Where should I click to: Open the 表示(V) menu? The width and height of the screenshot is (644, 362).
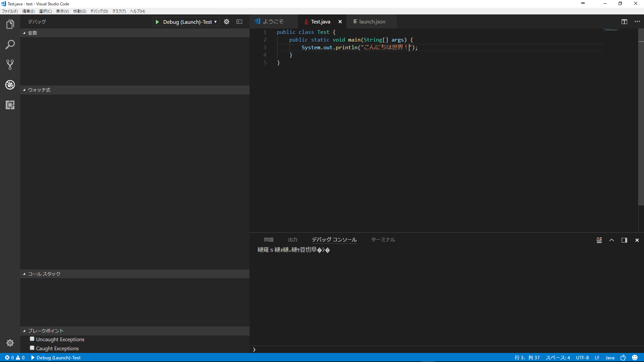pos(62,11)
